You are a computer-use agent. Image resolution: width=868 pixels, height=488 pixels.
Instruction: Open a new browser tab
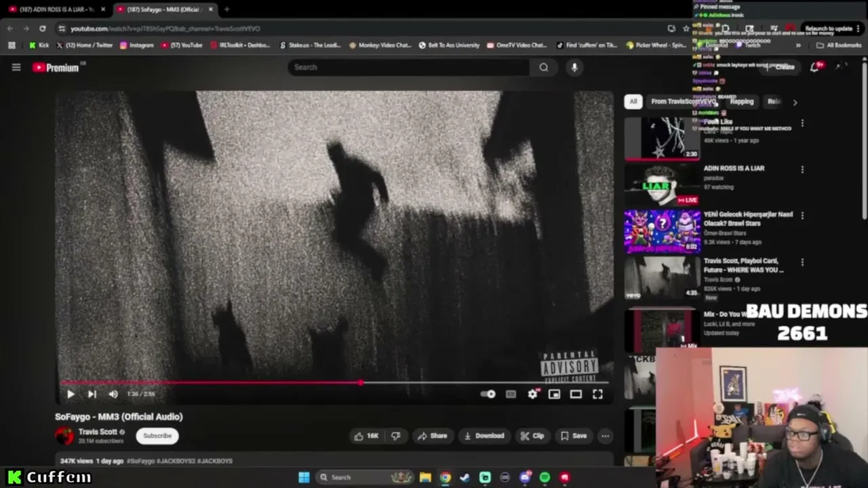(226, 9)
